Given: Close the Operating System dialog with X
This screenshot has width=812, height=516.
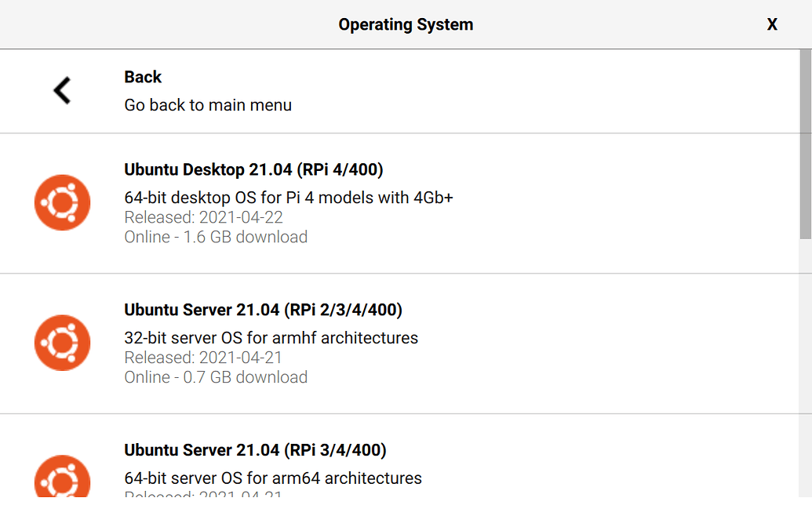Looking at the screenshot, I should (x=772, y=24).
